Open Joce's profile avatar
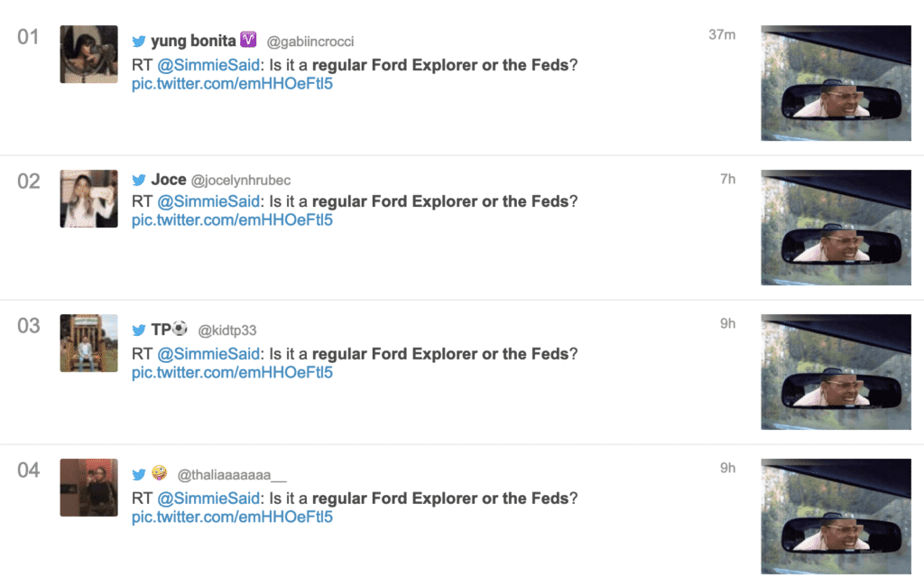The width and height of the screenshot is (924, 587). point(89,199)
